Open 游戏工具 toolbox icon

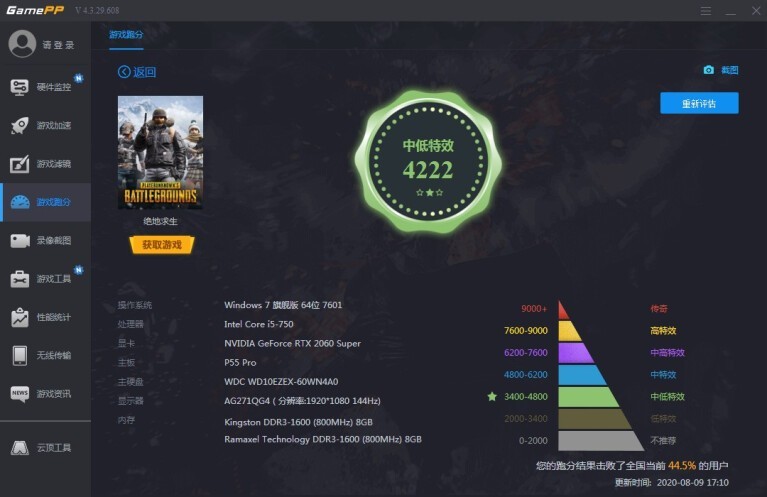(x=20, y=279)
